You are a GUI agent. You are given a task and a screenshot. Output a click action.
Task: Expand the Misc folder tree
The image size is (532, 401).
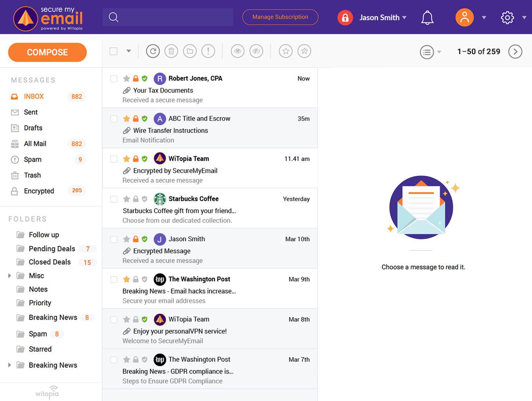(10, 276)
